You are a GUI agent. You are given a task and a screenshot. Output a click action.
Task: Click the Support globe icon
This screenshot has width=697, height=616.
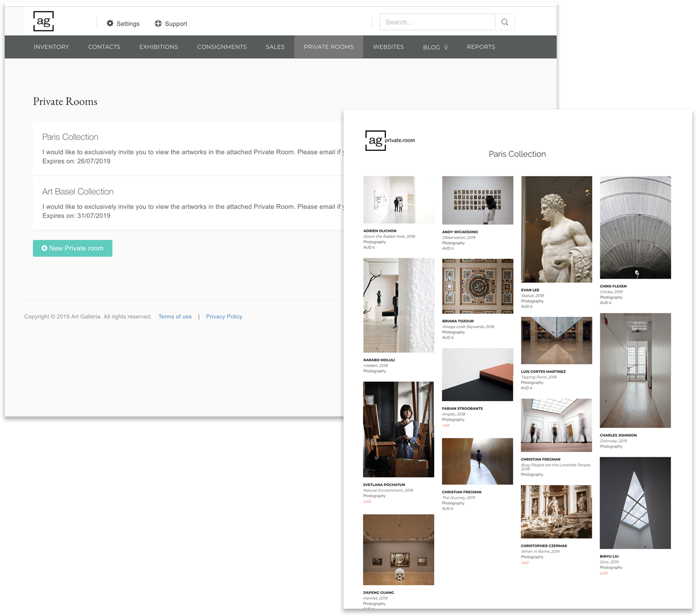click(x=158, y=23)
